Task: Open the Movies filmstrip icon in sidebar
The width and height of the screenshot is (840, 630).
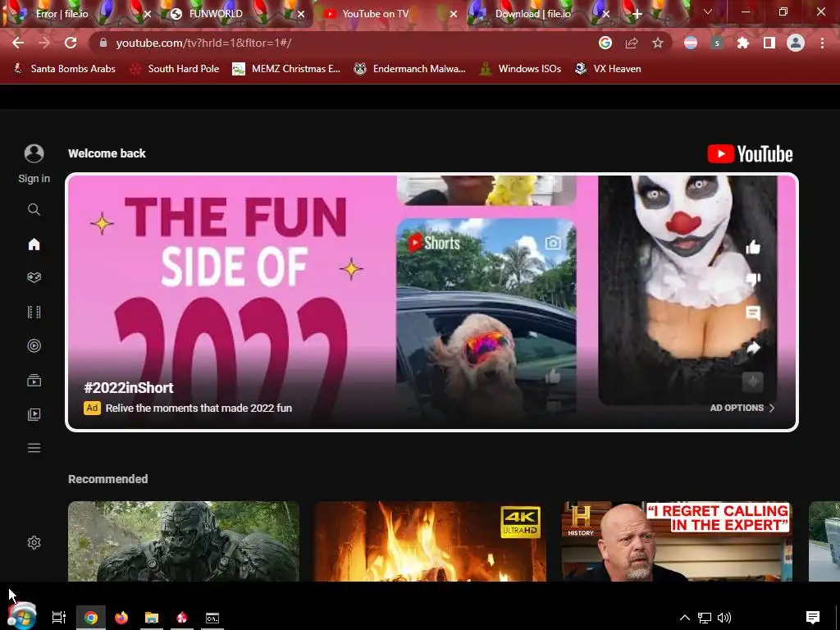Action: tap(34, 312)
